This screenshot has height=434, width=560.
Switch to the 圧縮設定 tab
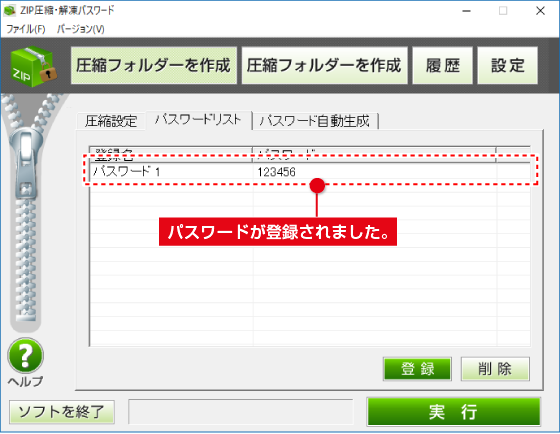click(111, 121)
